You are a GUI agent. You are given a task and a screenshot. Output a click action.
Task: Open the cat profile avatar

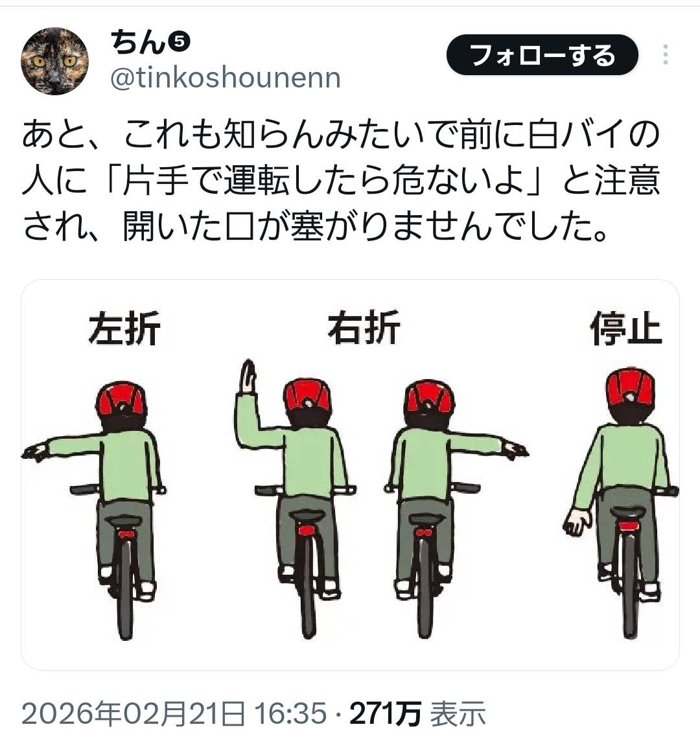tap(54, 61)
